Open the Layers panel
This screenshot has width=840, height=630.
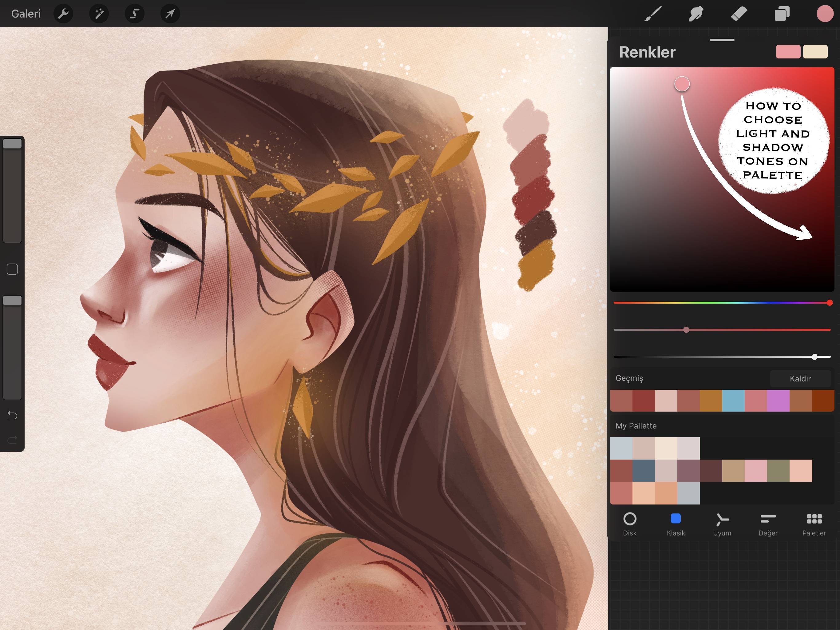click(x=782, y=14)
